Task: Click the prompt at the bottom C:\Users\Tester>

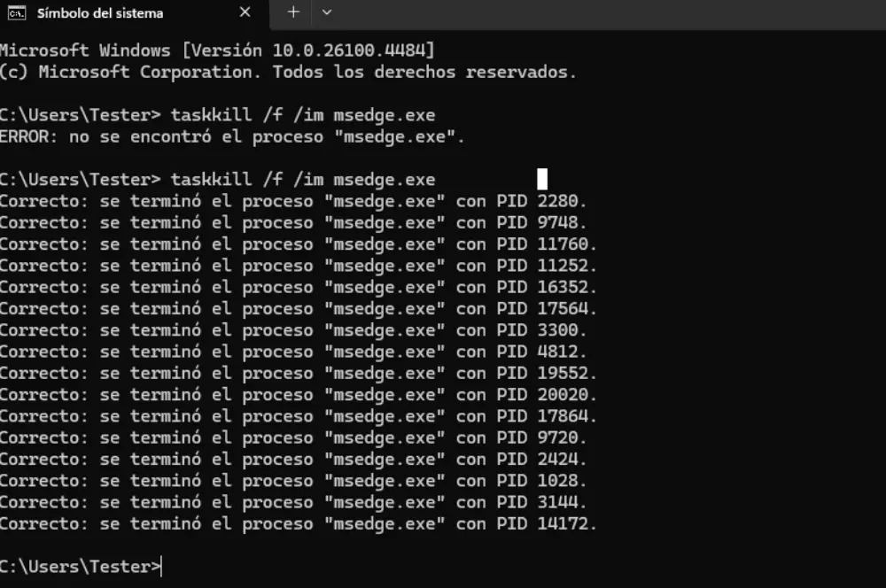Action: pyautogui.click(x=80, y=567)
